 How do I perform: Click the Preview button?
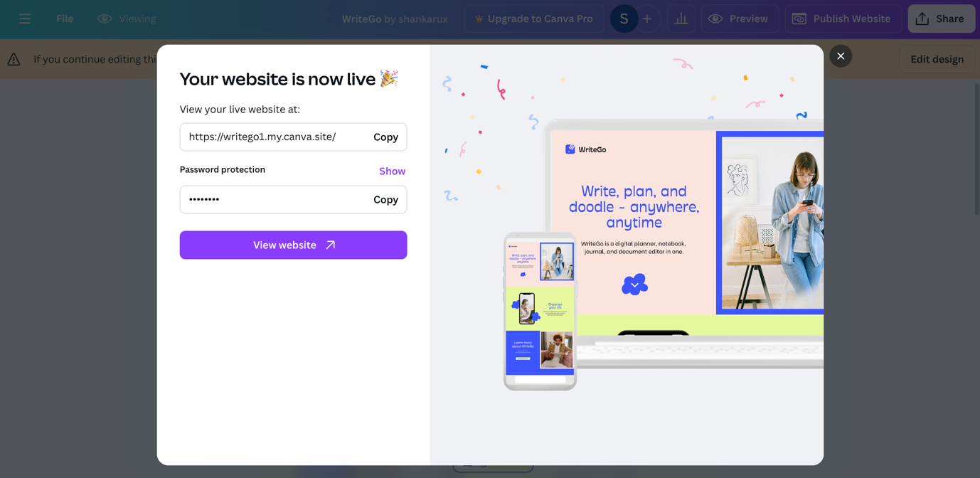[x=740, y=19]
